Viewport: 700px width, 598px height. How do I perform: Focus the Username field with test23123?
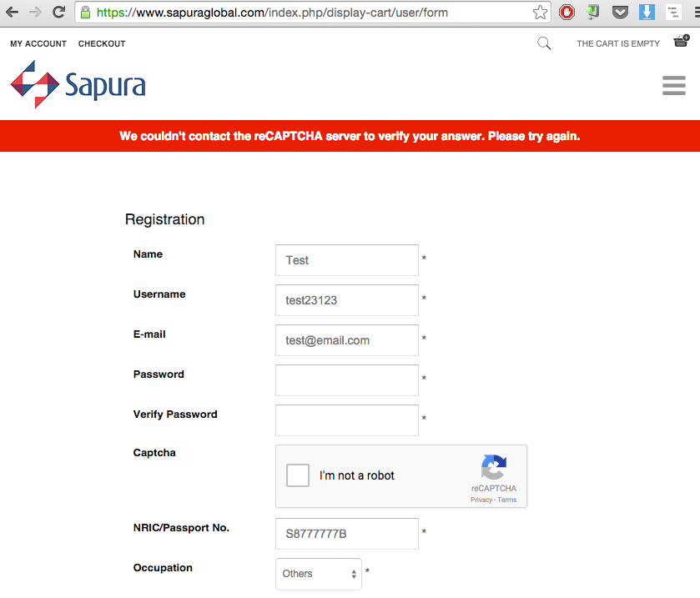[347, 300]
